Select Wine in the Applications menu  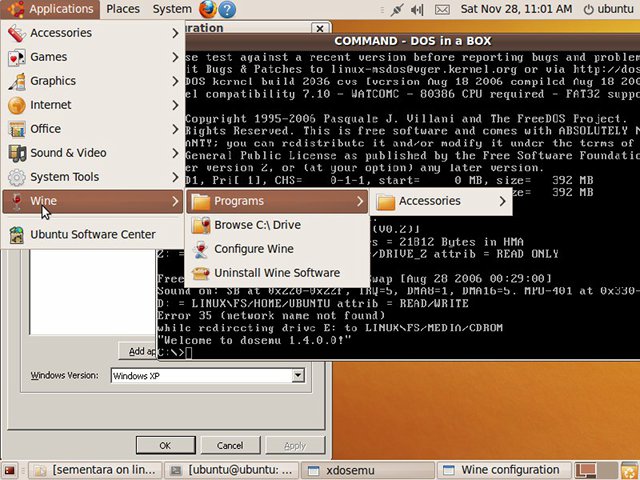(x=93, y=201)
